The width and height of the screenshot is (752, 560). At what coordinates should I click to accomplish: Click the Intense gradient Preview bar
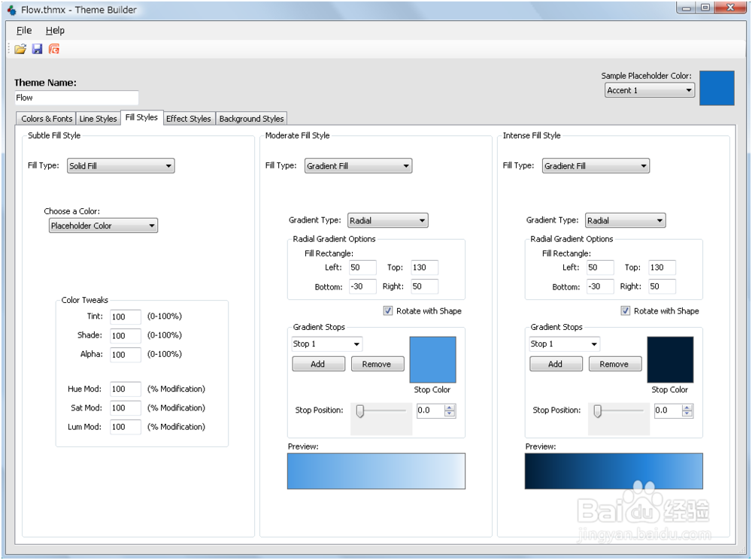click(614, 471)
